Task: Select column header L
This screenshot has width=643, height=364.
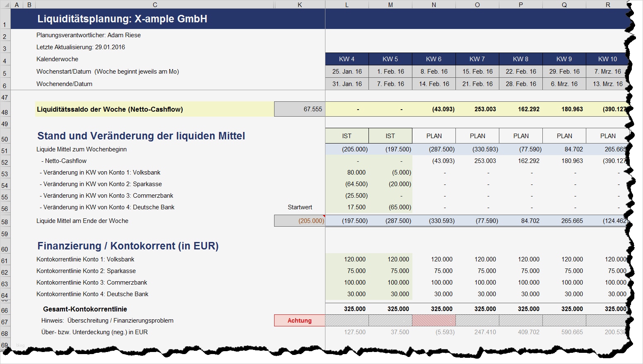Action: [347, 4]
